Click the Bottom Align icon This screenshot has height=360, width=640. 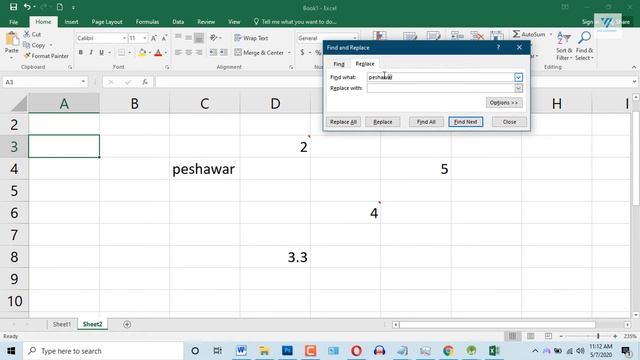pos(199,38)
